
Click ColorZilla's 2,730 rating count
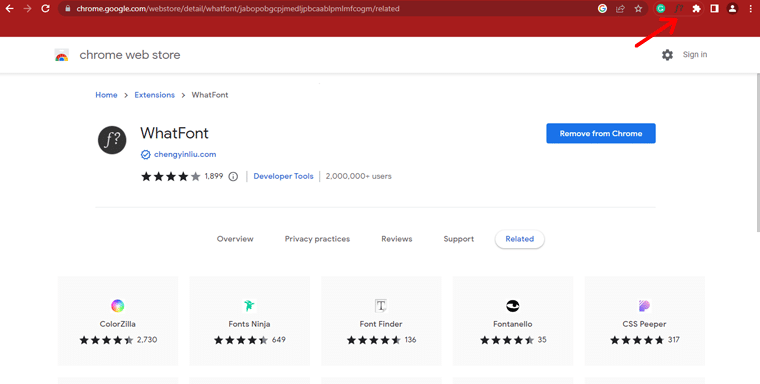pyautogui.click(x=147, y=340)
